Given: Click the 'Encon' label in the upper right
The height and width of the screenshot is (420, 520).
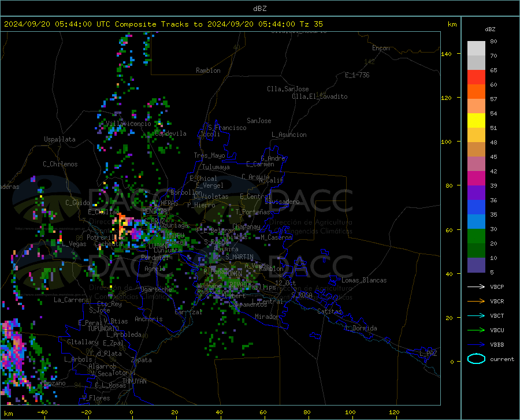Looking at the screenshot, I should [381, 48].
